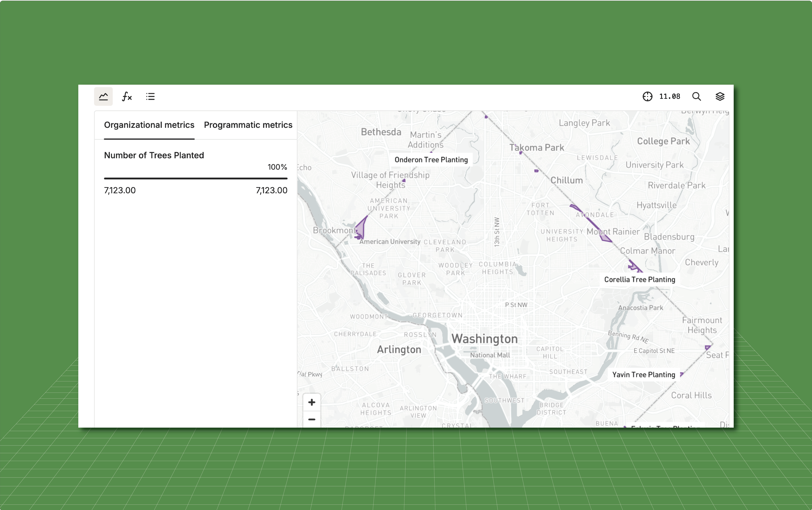Click the 11.08 zoom level value
This screenshot has height=510, width=812.
pyautogui.click(x=670, y=96)
